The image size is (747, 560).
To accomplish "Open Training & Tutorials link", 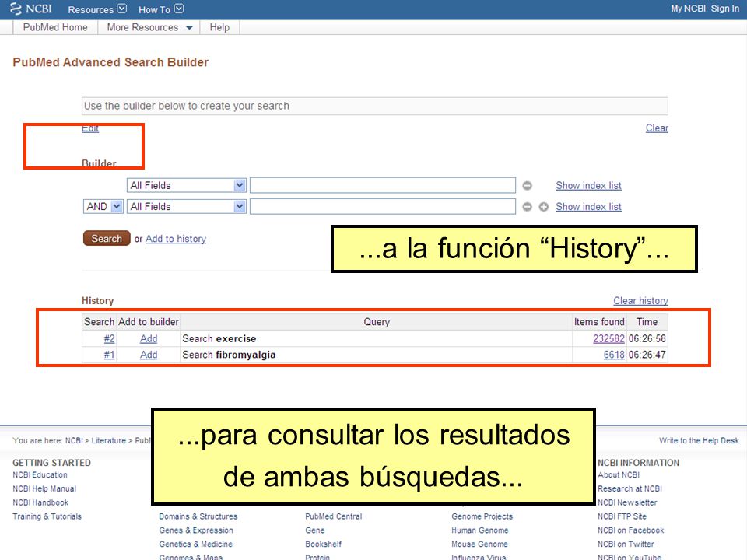I will pyautogui.click(x=47, y=516).
